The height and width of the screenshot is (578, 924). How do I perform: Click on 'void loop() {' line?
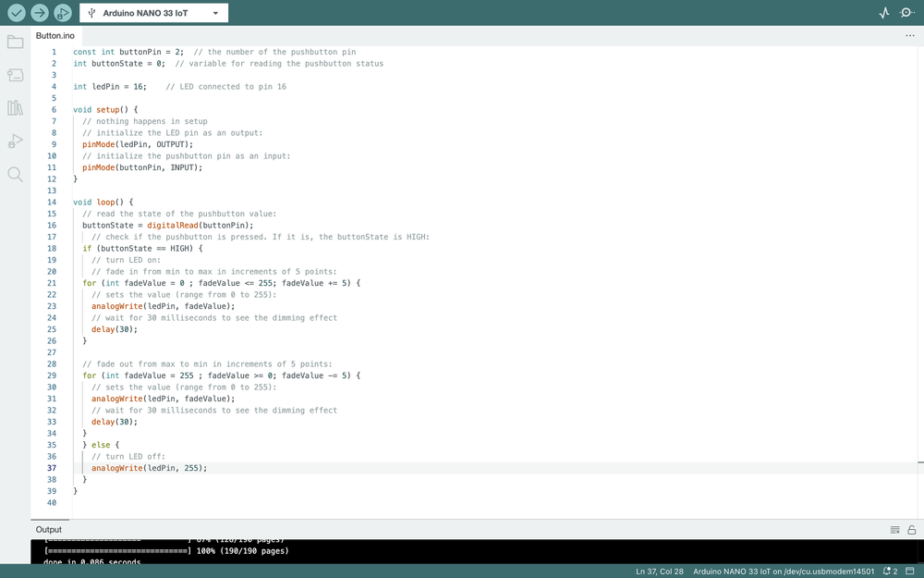103,202
